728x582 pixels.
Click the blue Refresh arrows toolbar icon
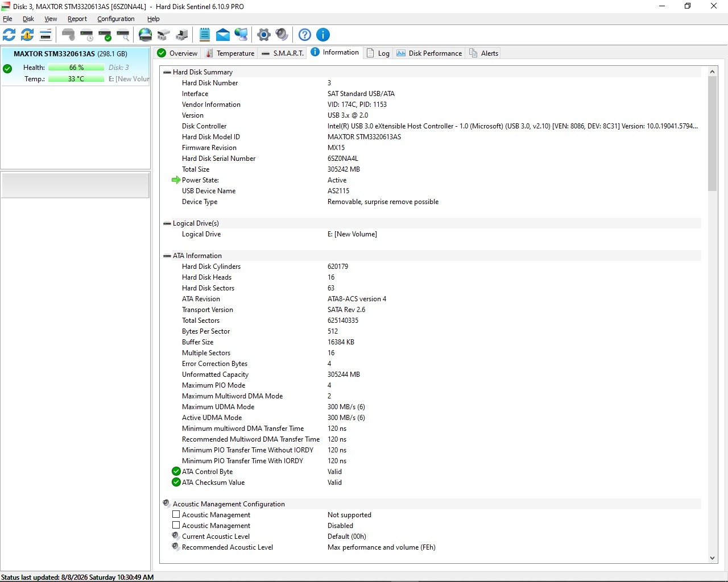tap(10, 35)
